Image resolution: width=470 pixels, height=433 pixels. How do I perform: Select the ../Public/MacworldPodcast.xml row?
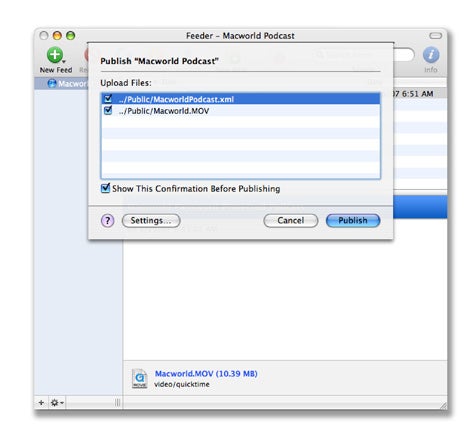click(240, 99)
